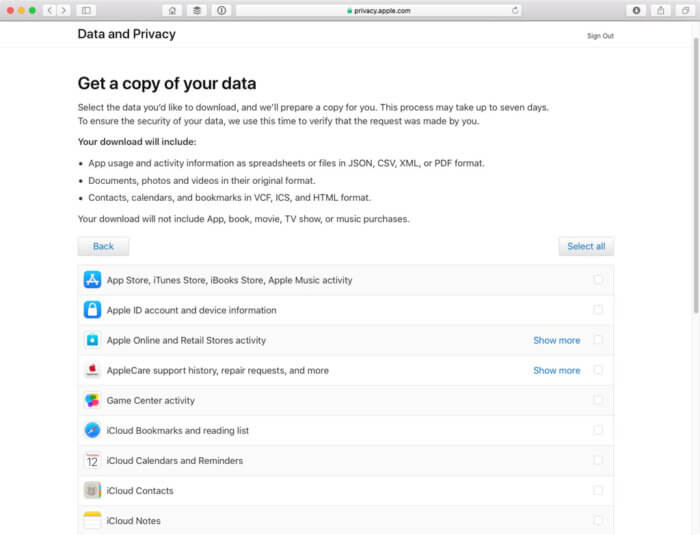
Task: Click the Apple ID account lock icon
Action: coord(92,310)
